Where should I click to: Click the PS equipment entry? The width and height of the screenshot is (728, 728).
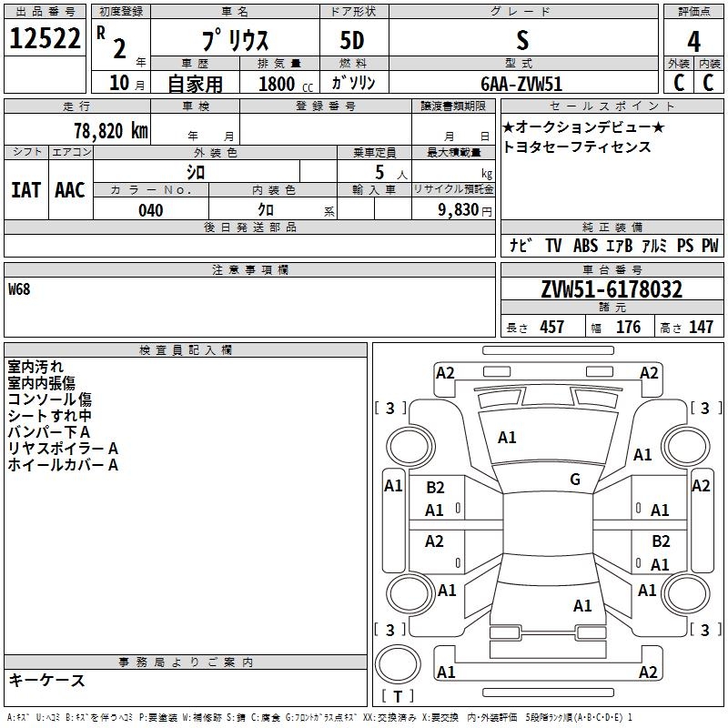pos(685,245)
